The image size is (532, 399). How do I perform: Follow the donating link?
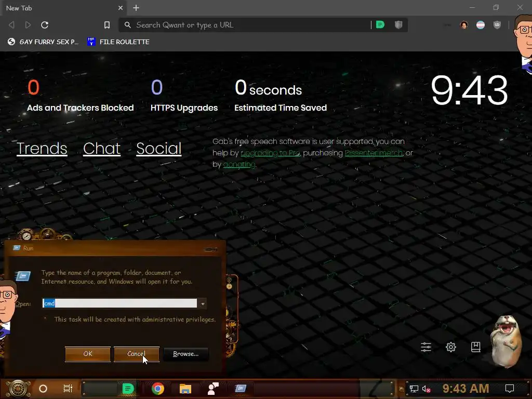tap(239, 165)
